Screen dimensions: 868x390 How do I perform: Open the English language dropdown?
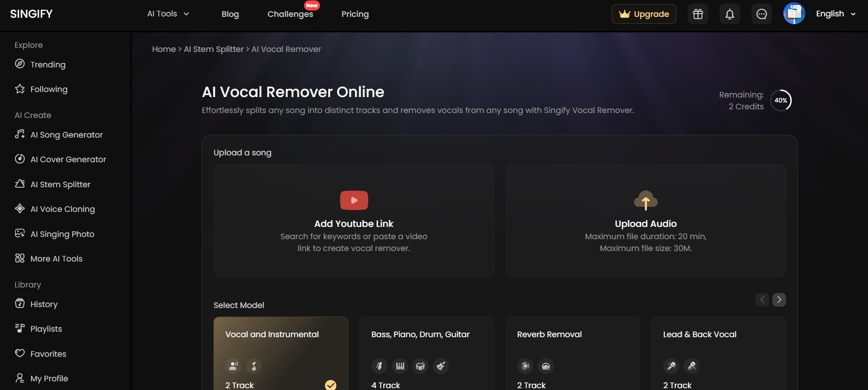[836, 14]
